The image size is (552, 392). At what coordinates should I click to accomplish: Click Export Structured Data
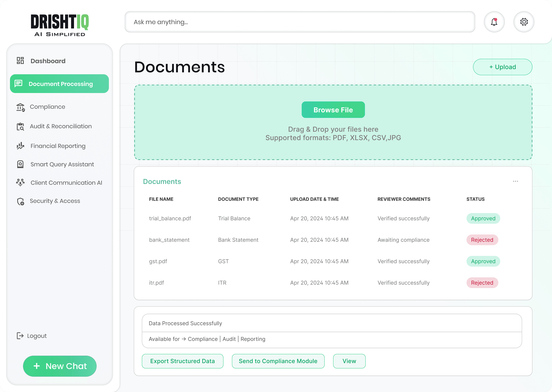(x=182, y=361)
